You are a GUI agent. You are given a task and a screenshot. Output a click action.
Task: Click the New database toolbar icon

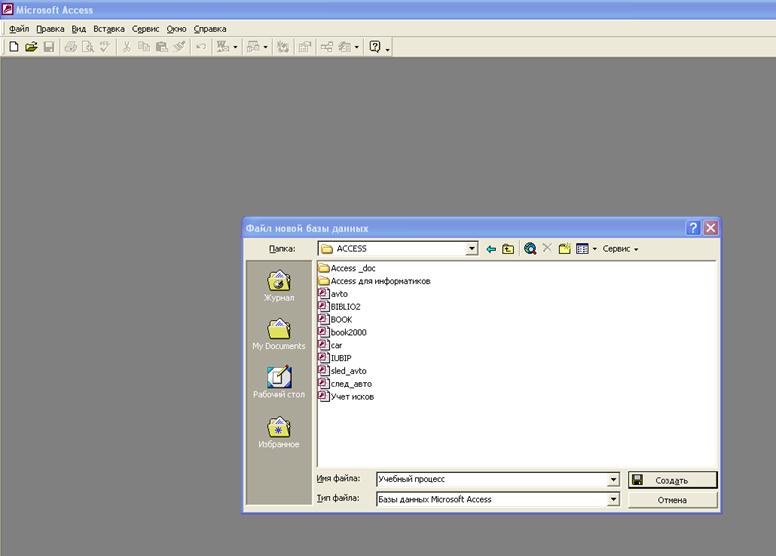(14, 47)
